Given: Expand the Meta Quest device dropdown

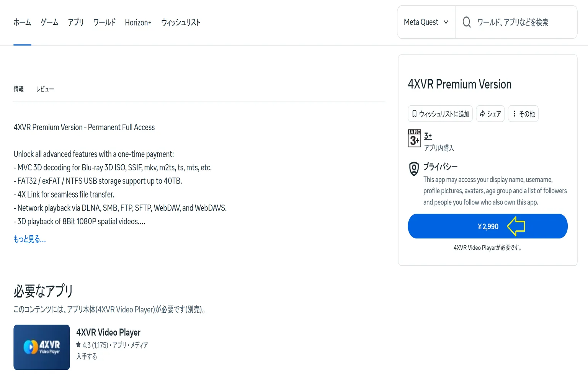Looking at the screenshot, I should (426, 22).
